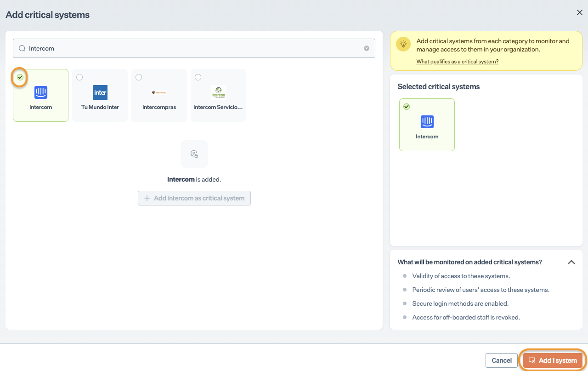Click Validity of access to these systems

pyautogui.click(x=461, y=276)
